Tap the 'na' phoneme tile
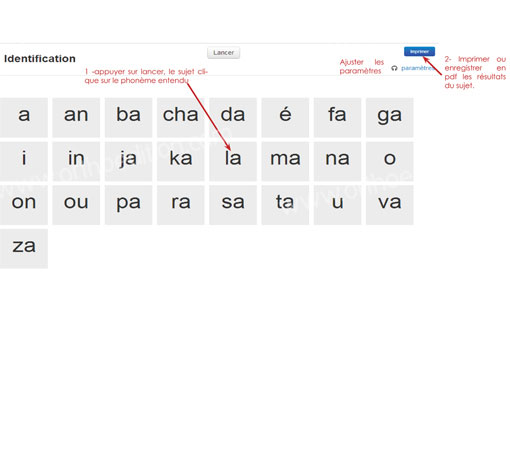The height and width of the screenshot is (470, 510). tap(337, 161)
